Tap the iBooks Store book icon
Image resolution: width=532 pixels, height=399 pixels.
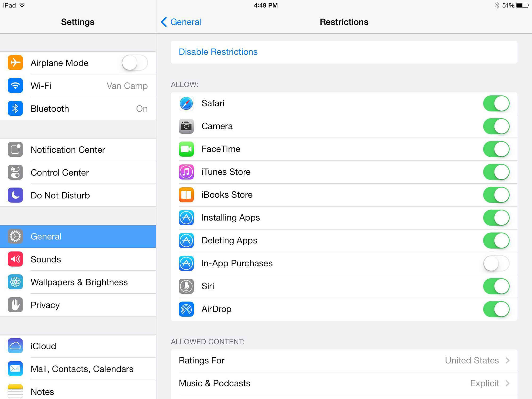pos(186,195)
